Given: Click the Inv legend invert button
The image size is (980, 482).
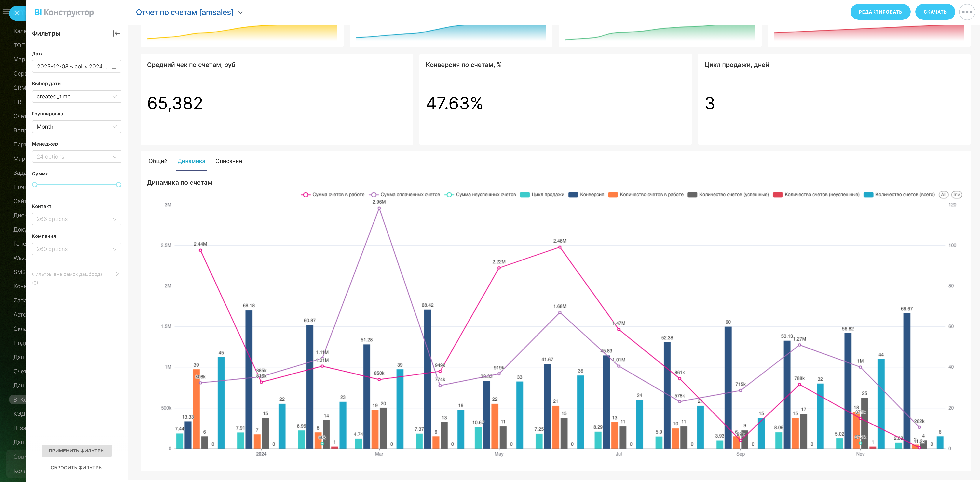Looking at the screenshot, I should click(956, 195).
